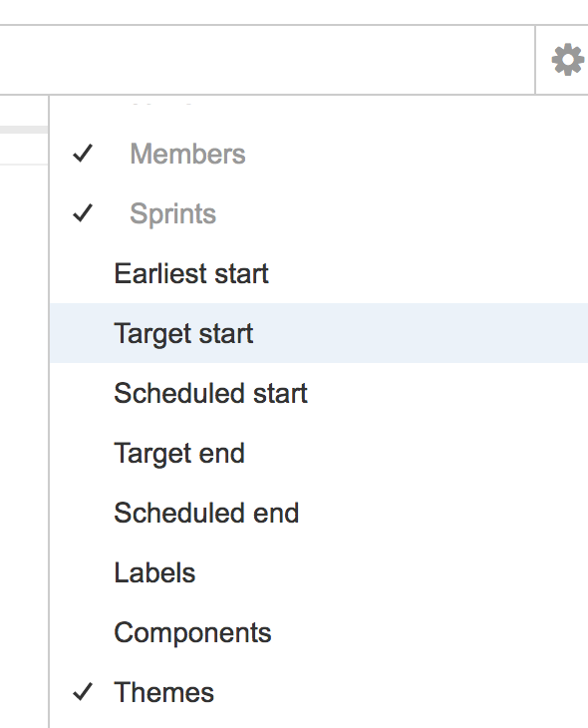This screenshot has height=728, width=588.
Task: Choose the highlighted Target start option
Action: point(318,333)
